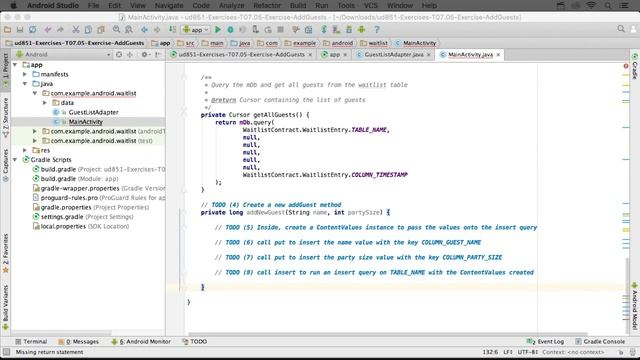Click the Help question mark icon

coord(377,30)
